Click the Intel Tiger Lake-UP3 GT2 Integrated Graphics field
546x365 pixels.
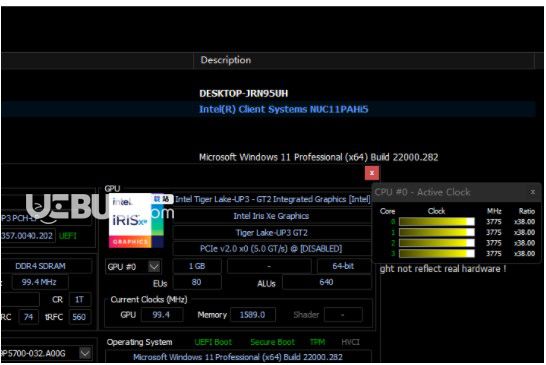pyautogui.click(x=272, y=199)
